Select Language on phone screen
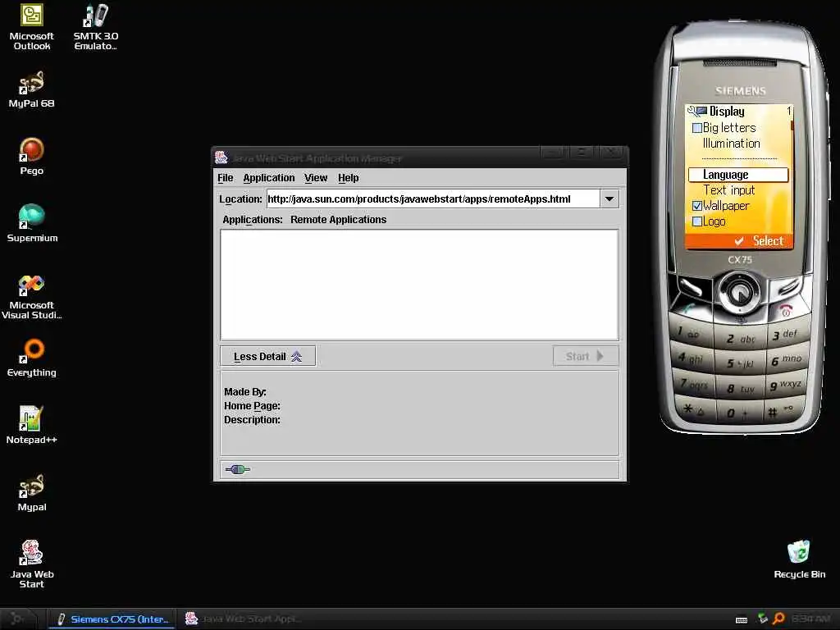The image size is (840, 630). [x=738, y=175]
